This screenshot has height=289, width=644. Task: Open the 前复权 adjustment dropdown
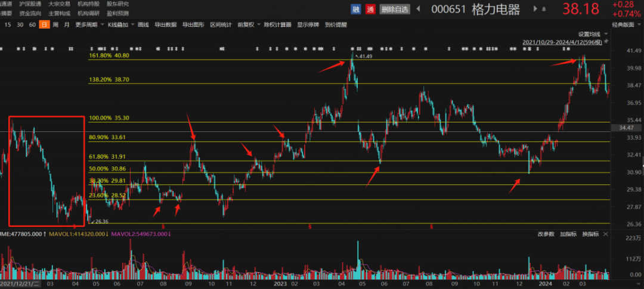247,24
